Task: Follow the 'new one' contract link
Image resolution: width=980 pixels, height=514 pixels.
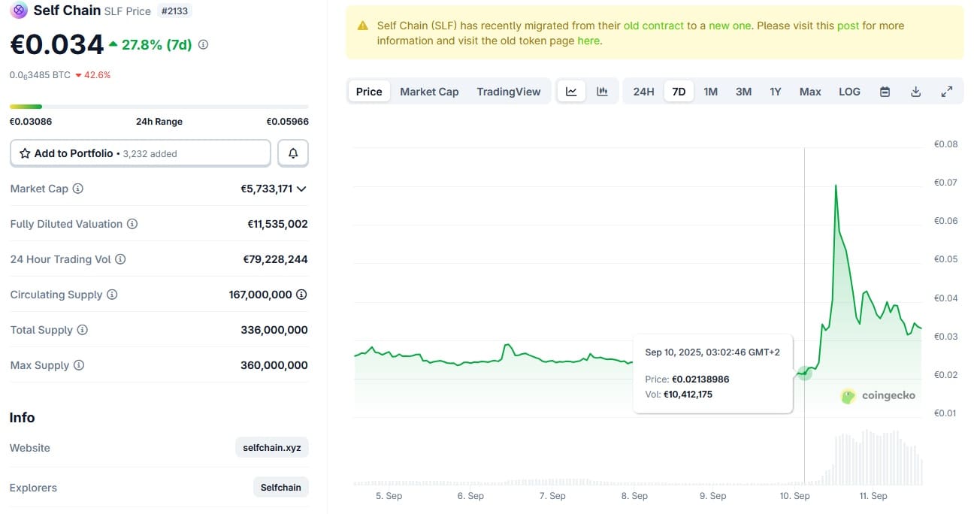Action: [730, 26]
